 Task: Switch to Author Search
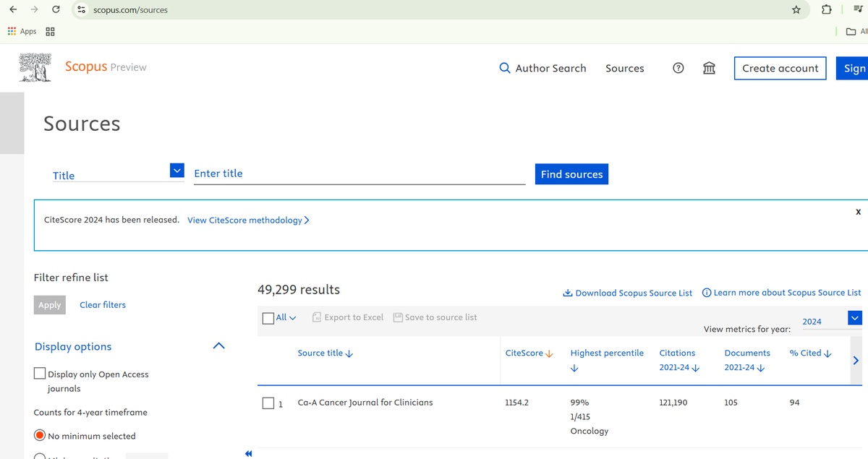(x=549, y=68)
